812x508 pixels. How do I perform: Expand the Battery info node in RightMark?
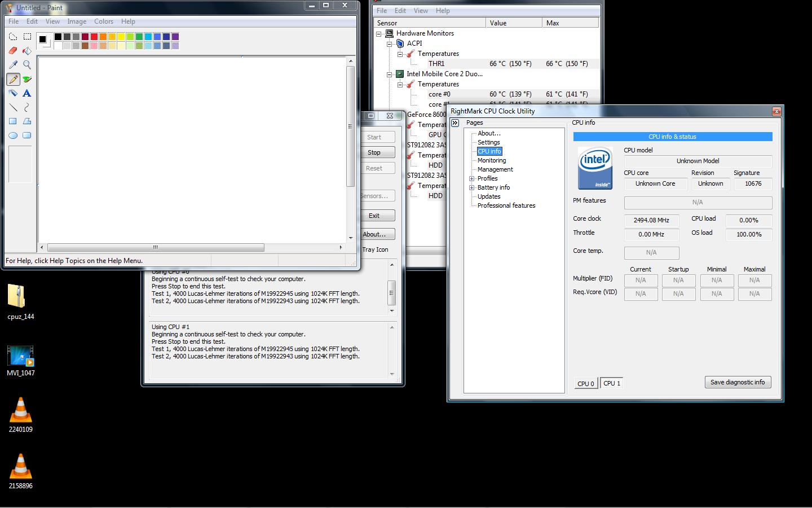471,187
